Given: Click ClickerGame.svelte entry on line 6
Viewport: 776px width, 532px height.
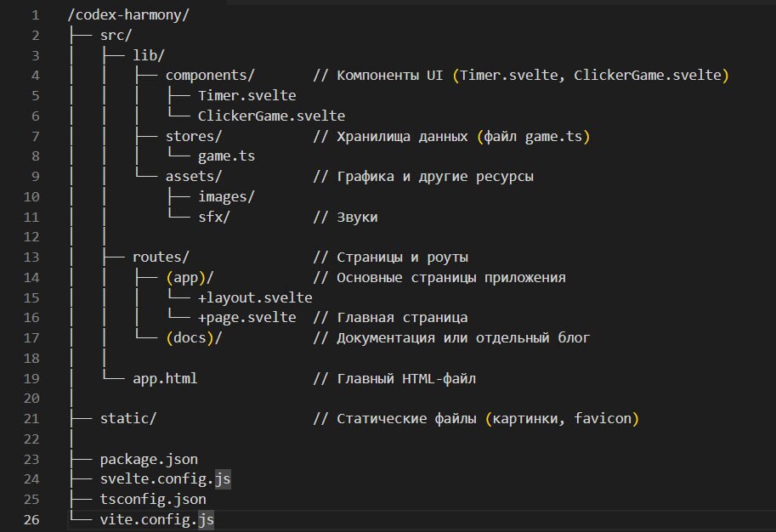Looking at the screenshot, I should pos(271,116).
